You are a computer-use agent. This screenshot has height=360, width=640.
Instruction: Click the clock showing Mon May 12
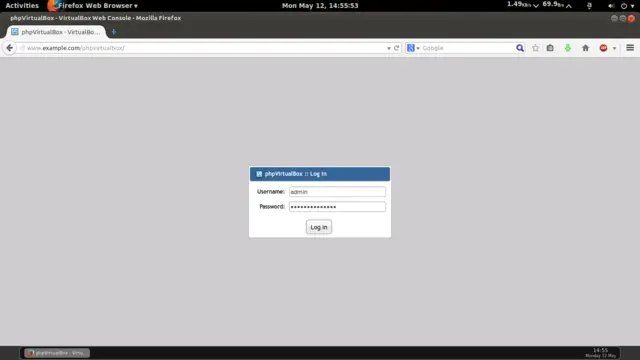click(x=320, y=6)
